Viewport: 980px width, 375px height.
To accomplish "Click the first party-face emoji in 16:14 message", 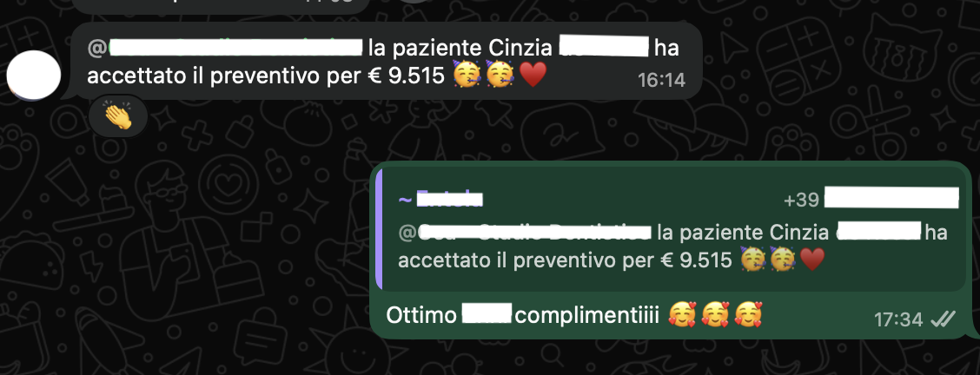I will [x=466, y=76].
